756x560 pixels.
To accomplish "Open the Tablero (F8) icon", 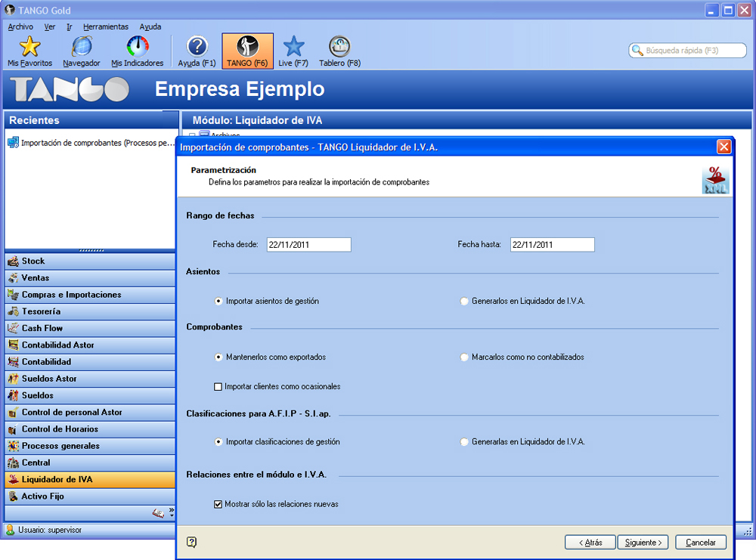I will pyautogui.click(x=339, y=47).
